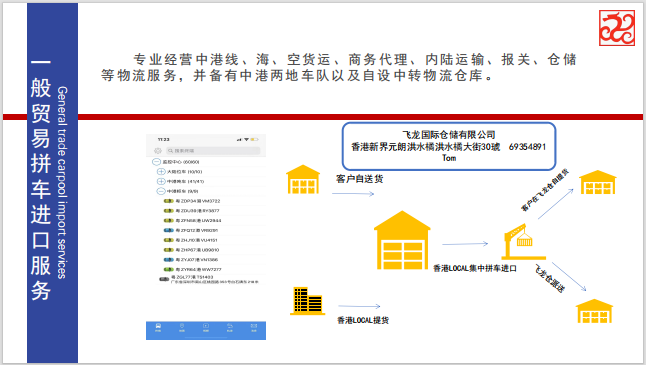Open the gear settings icon in phone app

pyautogui.click(x=158, y=151)
